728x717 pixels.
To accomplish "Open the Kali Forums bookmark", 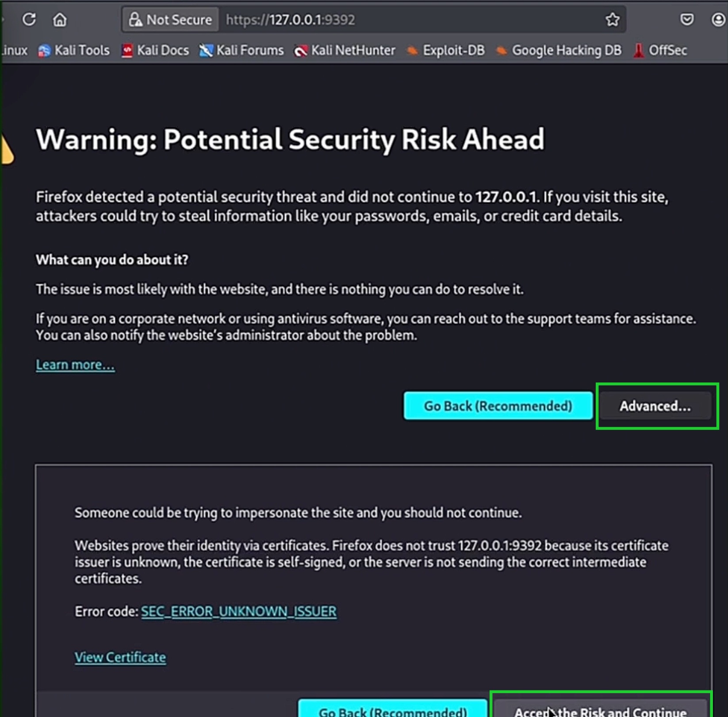I will tap(241, 50).
